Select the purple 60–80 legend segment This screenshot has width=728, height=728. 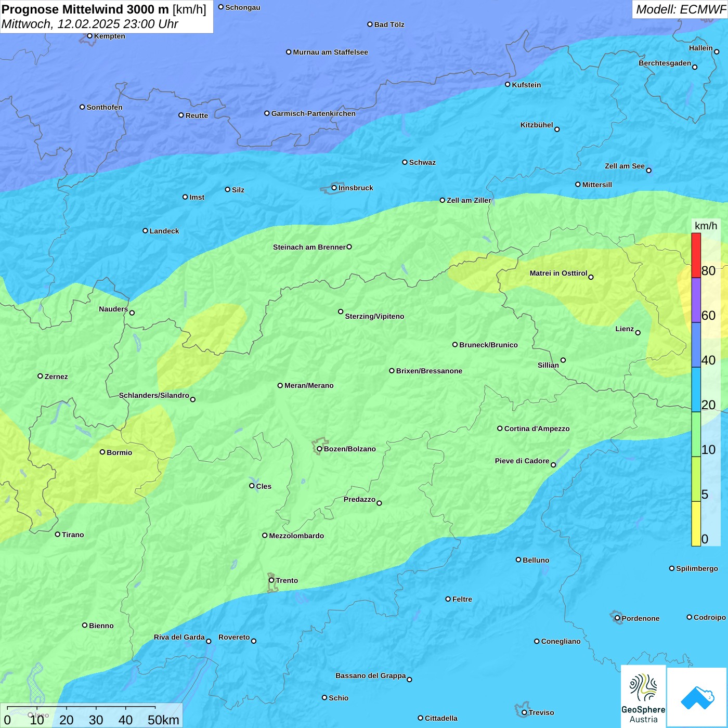(696, 301)
